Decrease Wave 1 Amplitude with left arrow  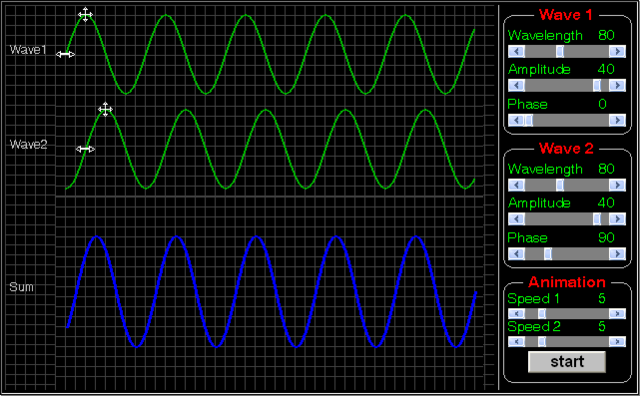click(x=516, y=85)
